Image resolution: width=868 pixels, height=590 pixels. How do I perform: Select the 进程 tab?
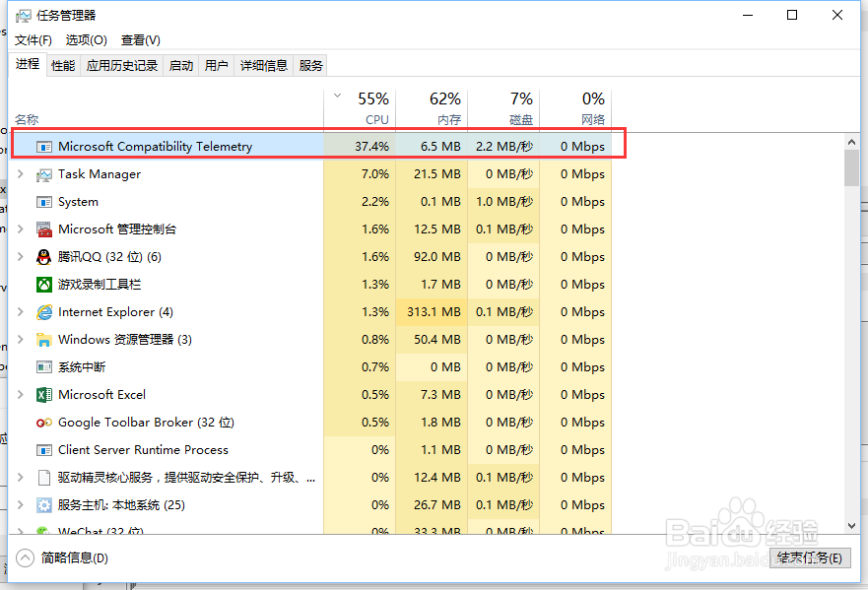coord(28,64)
